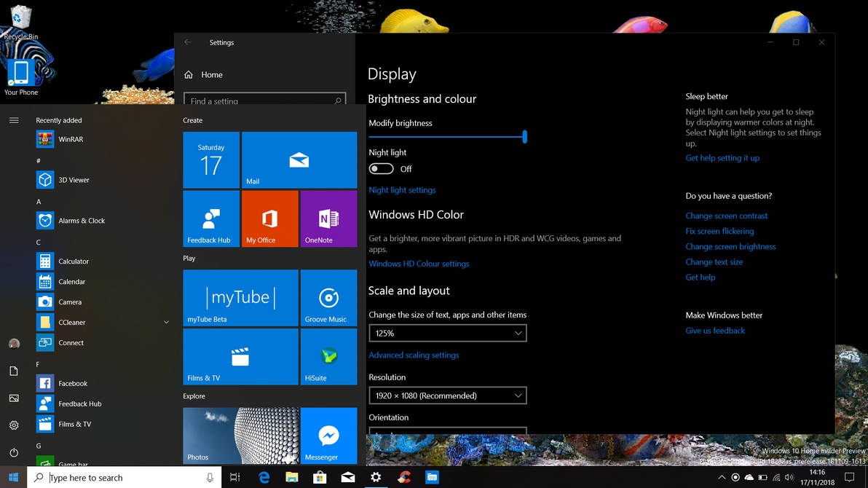Image resolution: width=868 pixels, height=488 pixels.
Task: Launch CCleaner from the taskbar
Action: click(404, 477)
